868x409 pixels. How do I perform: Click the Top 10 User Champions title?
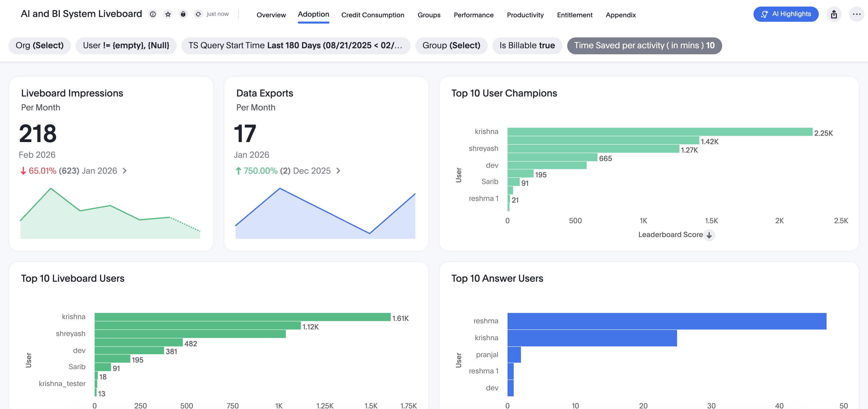pos(504,93)
